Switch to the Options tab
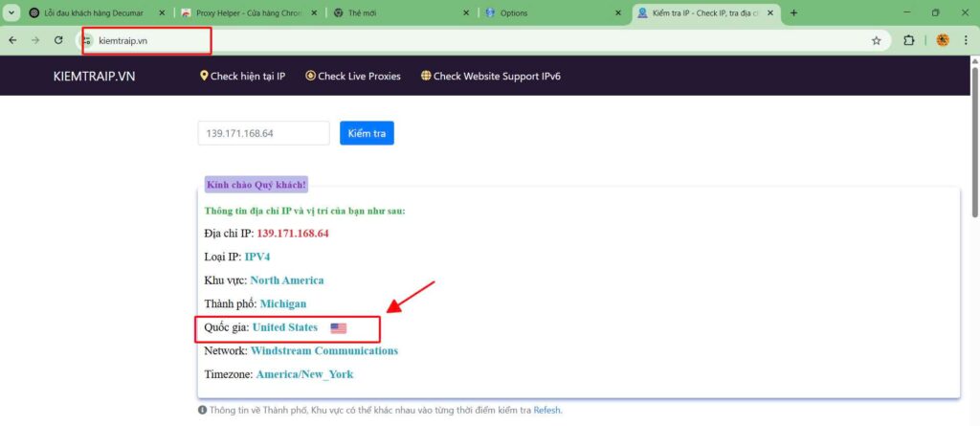The image size is (980, 426). point(554,12)
